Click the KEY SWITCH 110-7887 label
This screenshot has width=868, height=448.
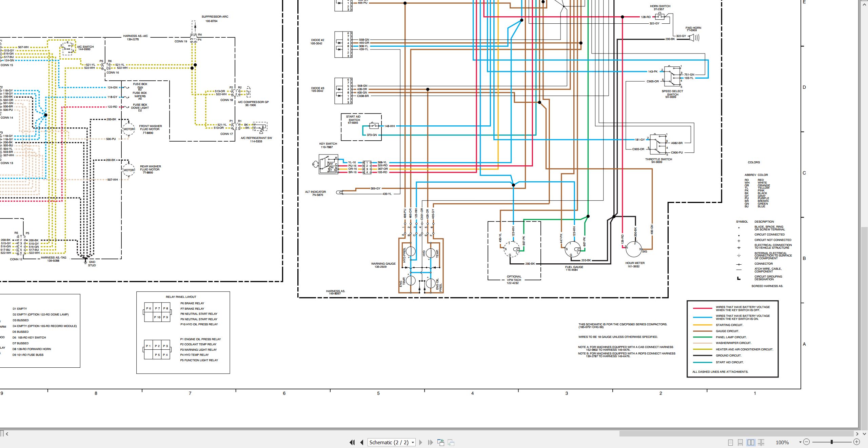pyautogui.click(x=328, y=145)
